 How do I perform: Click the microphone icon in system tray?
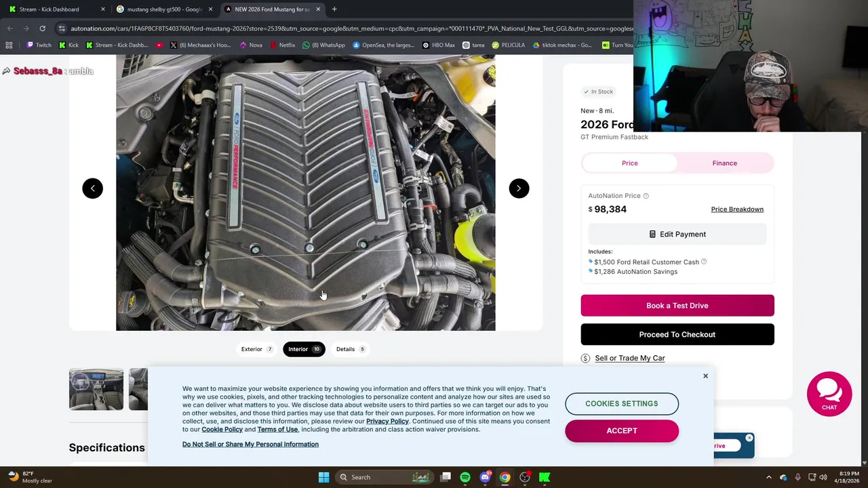[797, 477]
